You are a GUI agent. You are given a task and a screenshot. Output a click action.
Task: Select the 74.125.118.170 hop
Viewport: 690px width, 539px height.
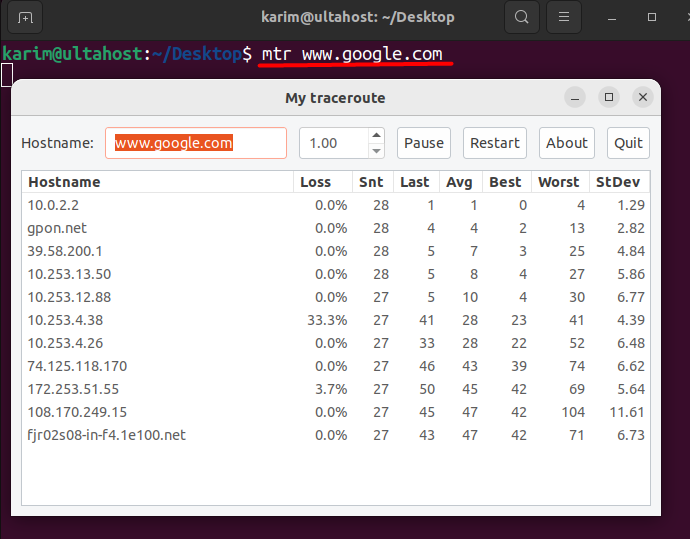pos(336,366)
